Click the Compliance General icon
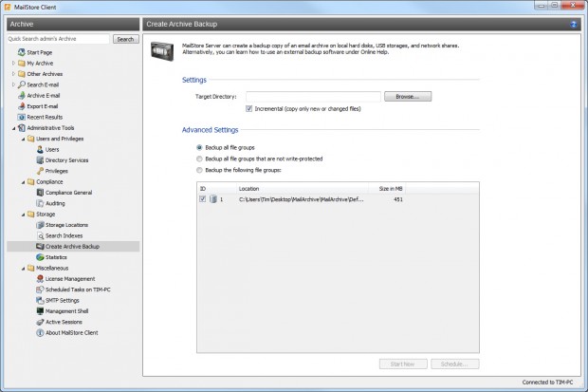The image size is (588, 392). click(40, 193)
